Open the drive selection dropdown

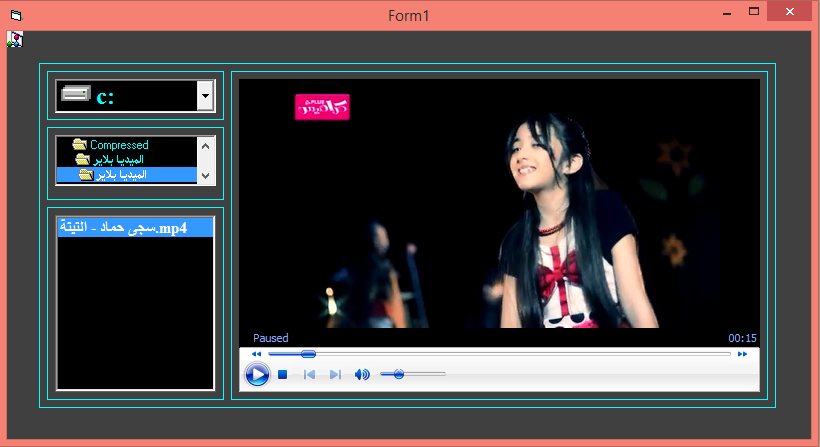(205, 96)
